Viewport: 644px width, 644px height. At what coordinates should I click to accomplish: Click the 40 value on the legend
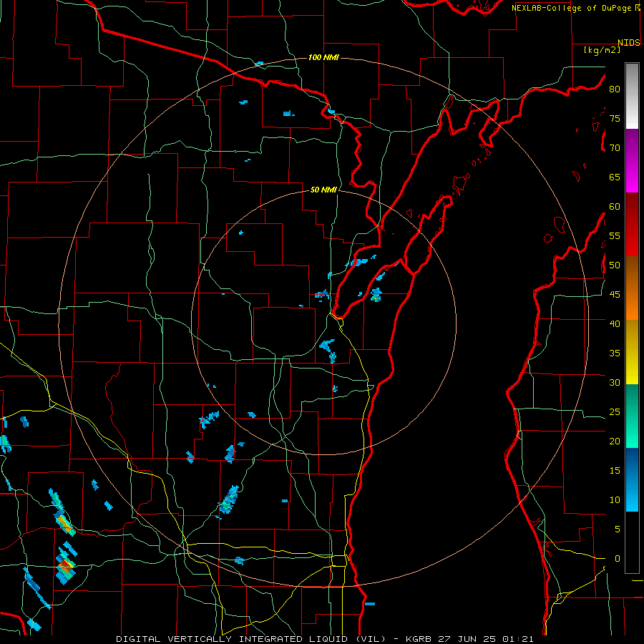coord(615,323)
